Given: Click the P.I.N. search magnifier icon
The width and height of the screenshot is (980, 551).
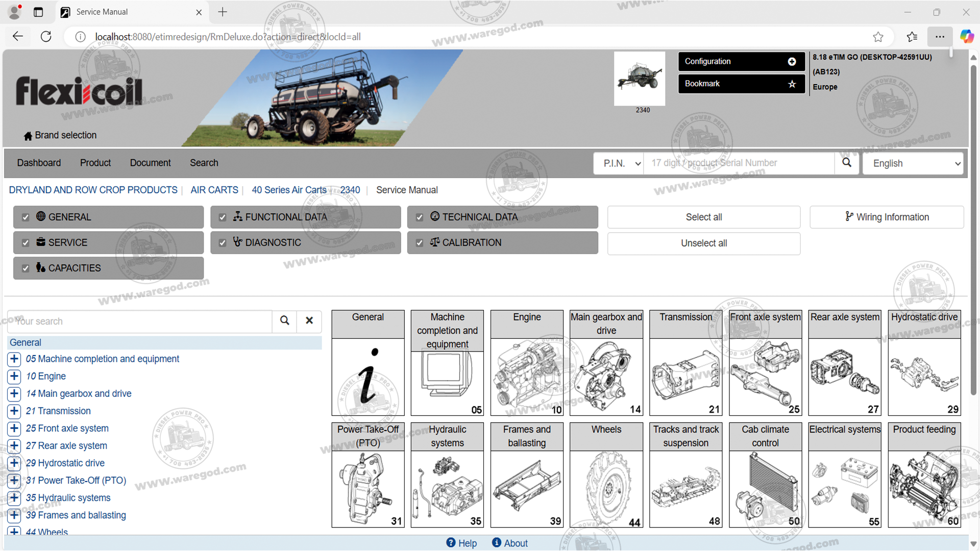Looking at the screenshot, I should coord(847,163).
